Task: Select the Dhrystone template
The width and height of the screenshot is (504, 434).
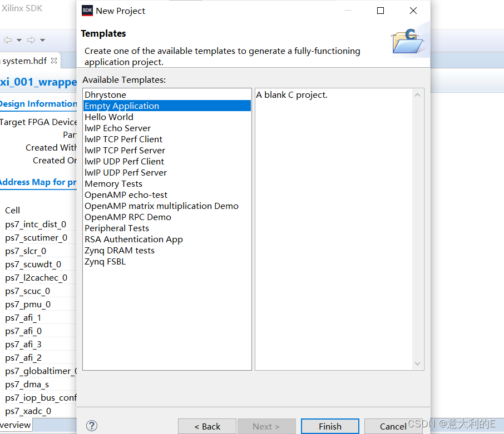Action: [167, 94]
